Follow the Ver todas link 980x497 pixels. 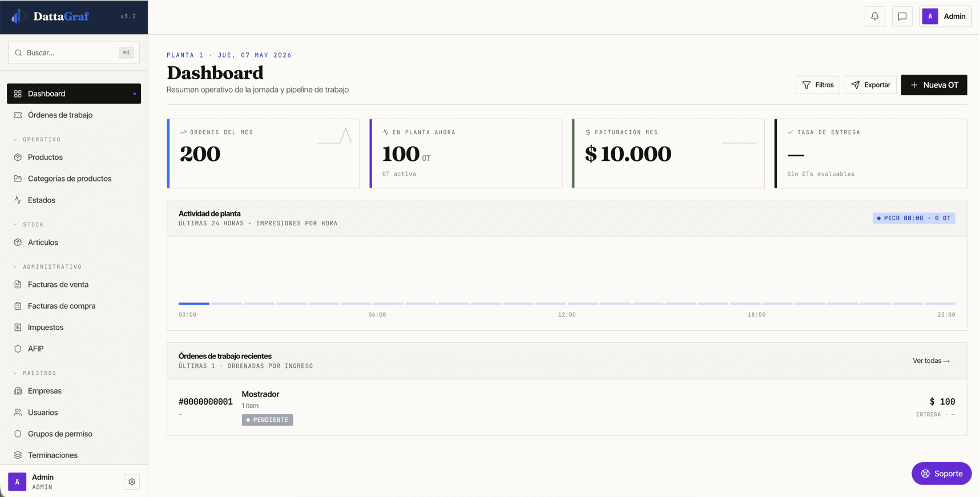931,361
